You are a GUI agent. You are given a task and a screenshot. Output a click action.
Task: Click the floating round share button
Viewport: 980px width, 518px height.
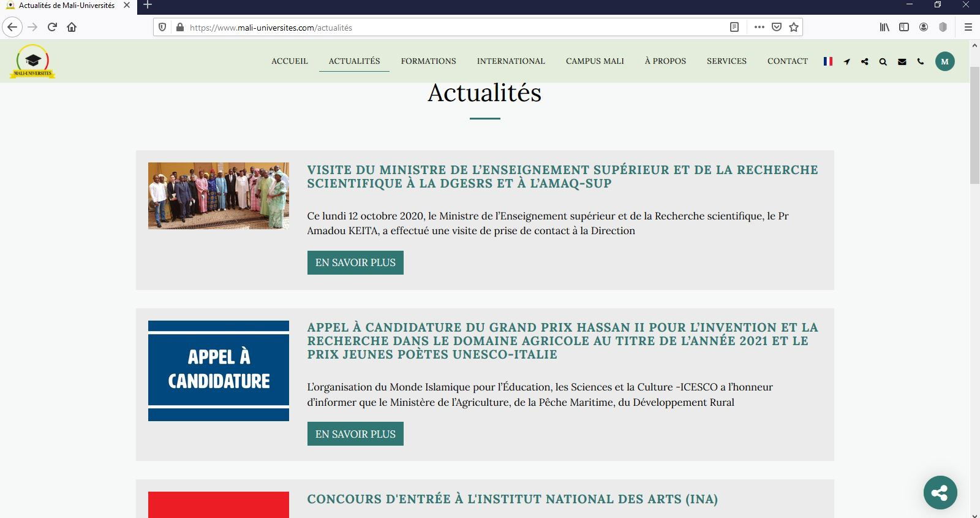tap(940, 492)
